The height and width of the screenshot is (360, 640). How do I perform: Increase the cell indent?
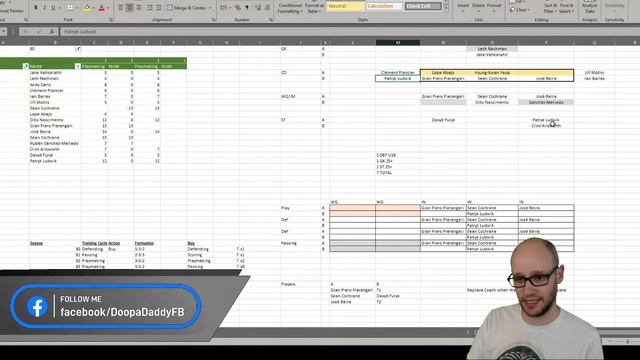pos(159,8)
